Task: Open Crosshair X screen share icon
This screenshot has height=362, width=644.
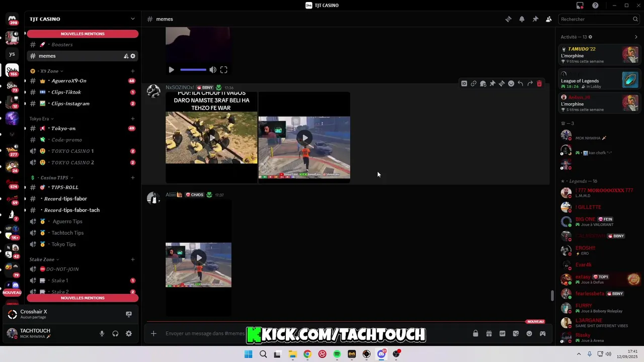Action: pyautogui.click(x=129, y=314)
